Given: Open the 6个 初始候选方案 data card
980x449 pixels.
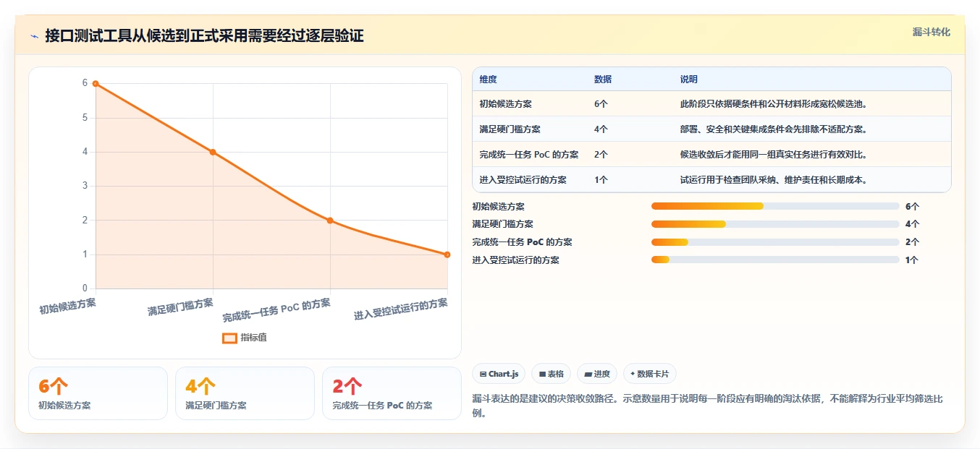Looking at the screenshot, I should point(98,393).
